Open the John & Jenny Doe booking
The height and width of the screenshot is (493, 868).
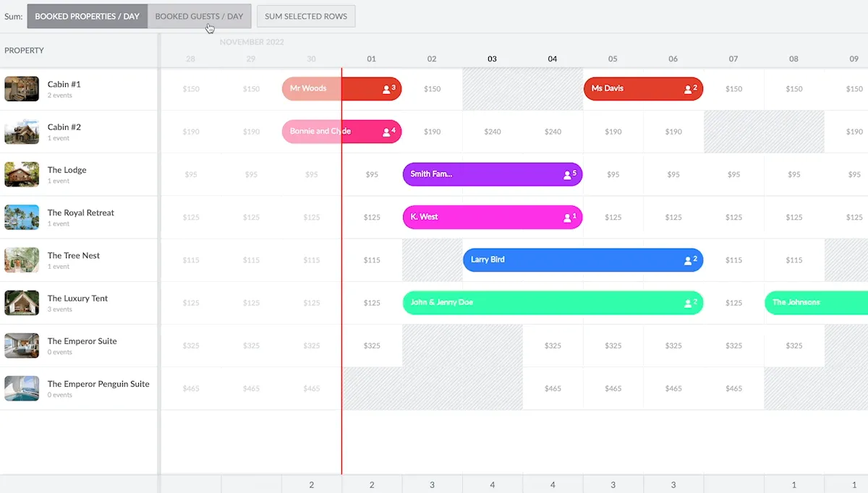coord(553,303)
